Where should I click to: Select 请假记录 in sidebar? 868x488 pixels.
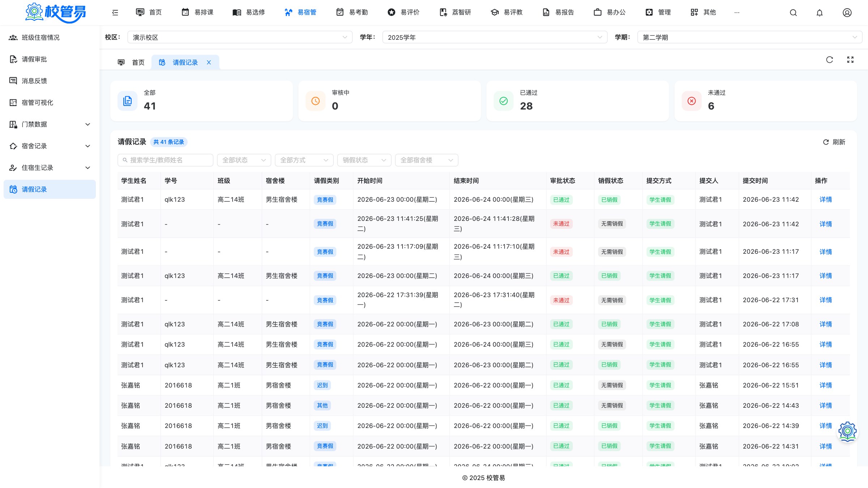click(x=50, y=189)
